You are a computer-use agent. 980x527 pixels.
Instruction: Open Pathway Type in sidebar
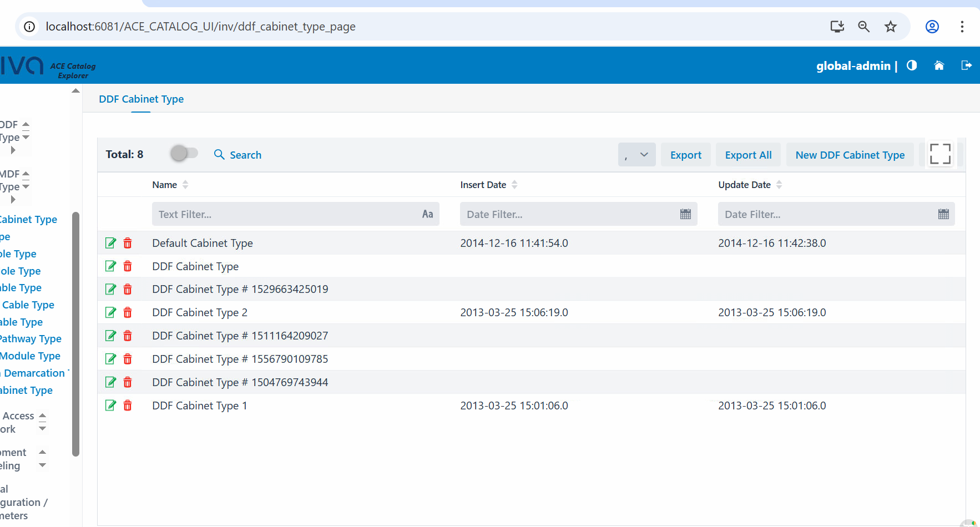click(x=31, y=339)
